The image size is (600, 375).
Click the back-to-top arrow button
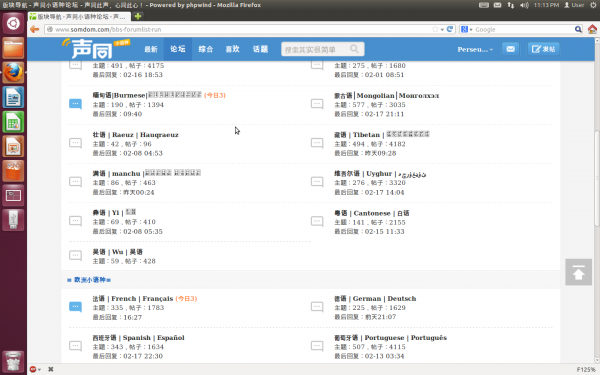click(578, 272)
